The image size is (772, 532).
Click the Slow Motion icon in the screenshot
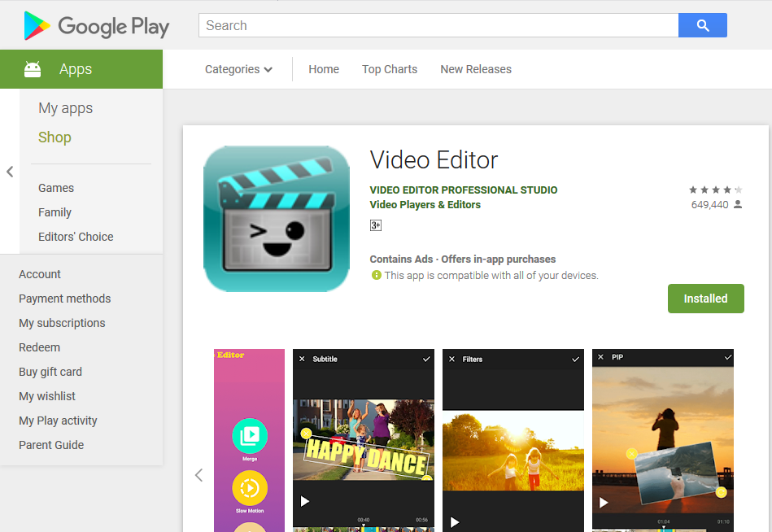250,488
